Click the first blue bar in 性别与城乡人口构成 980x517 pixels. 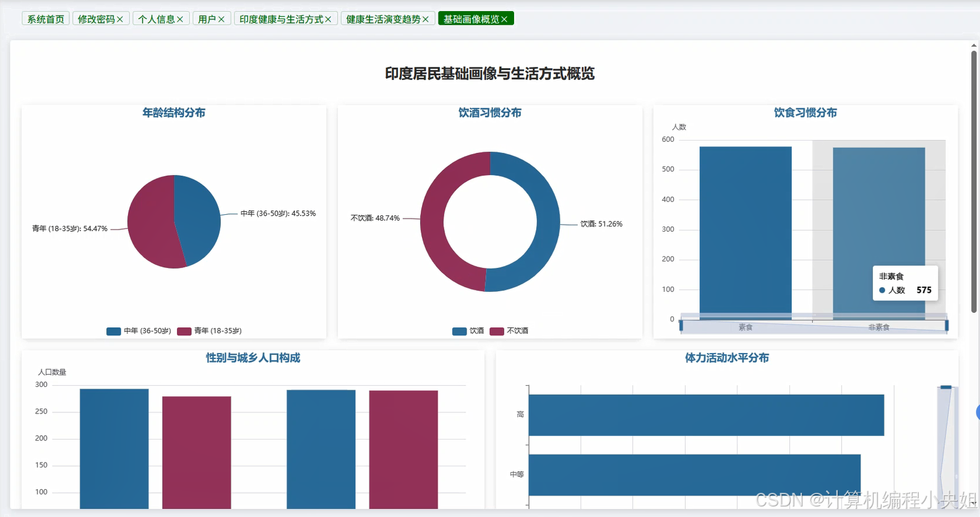(x=114, y=449)
